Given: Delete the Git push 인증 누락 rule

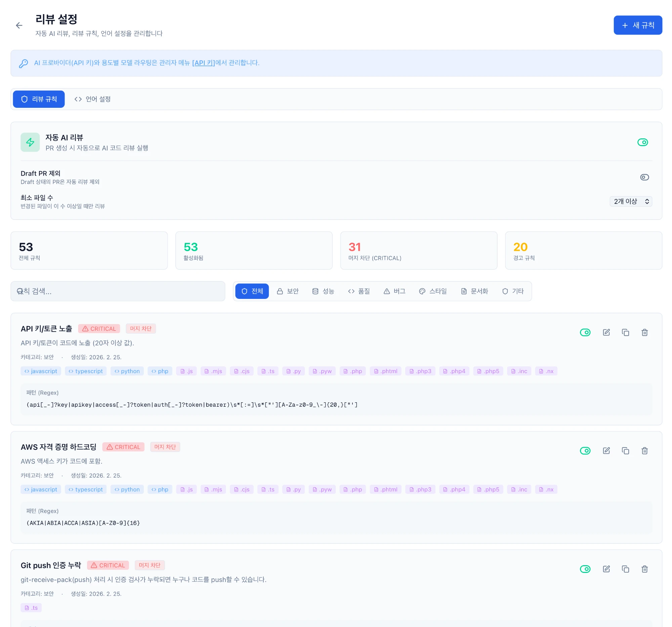Looking at the screenshot, I should click(644, 569).
